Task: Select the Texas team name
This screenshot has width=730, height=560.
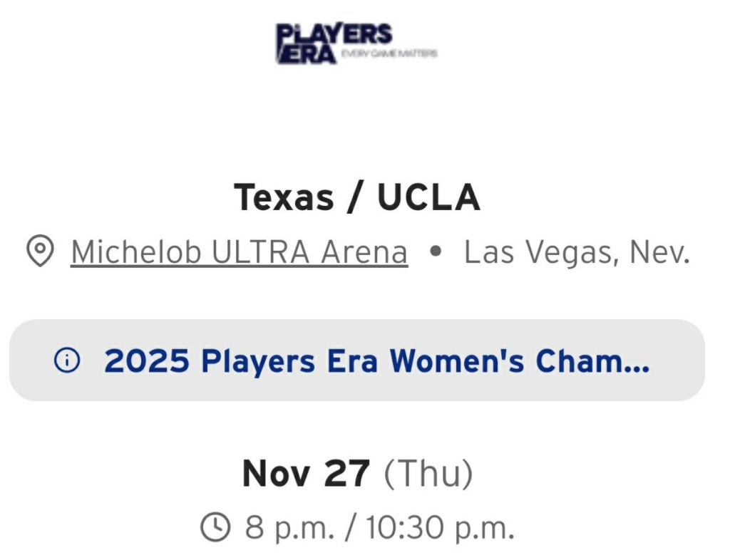Action: (284, 197)
